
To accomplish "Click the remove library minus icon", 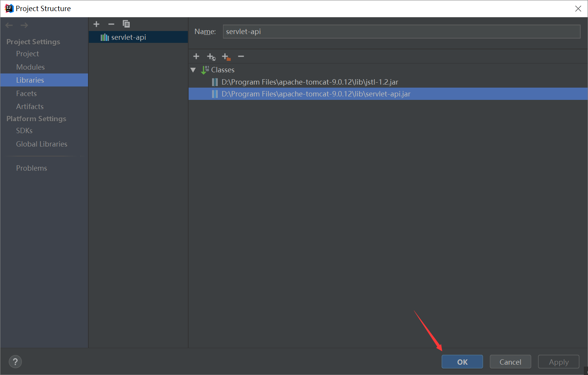I will pyautogui.click(x=111, y=24).
